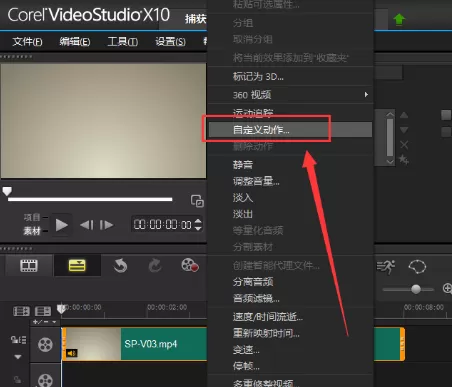Click the mask creator lasso icon
The height and width of the screenshot is (387, 452).
pyautogui.click(x=417, y=267)
